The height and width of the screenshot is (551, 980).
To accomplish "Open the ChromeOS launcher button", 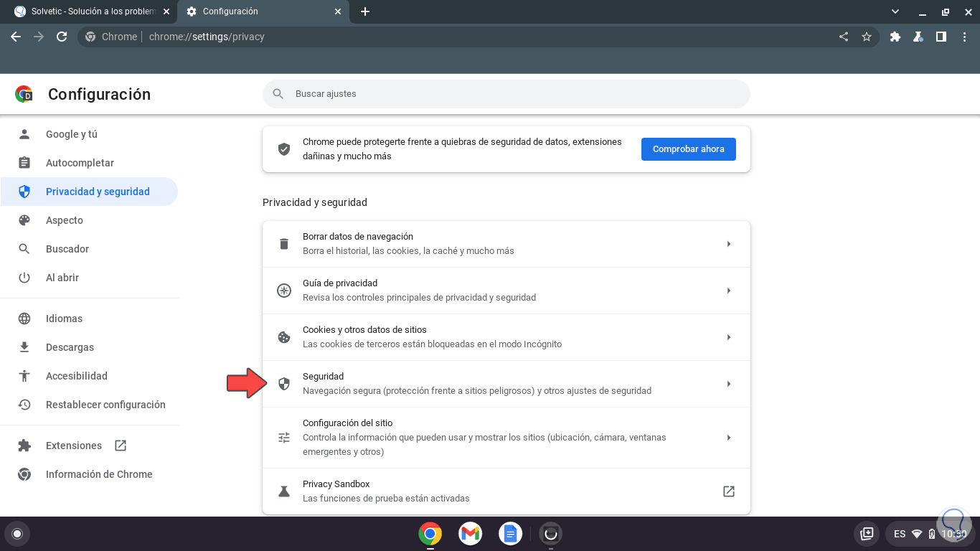I will point(17,534).
